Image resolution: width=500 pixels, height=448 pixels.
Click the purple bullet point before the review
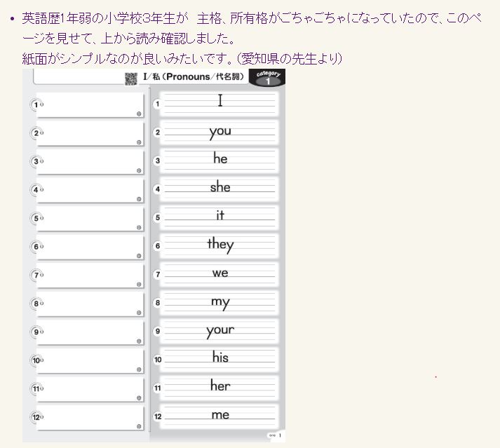(13, 18)
